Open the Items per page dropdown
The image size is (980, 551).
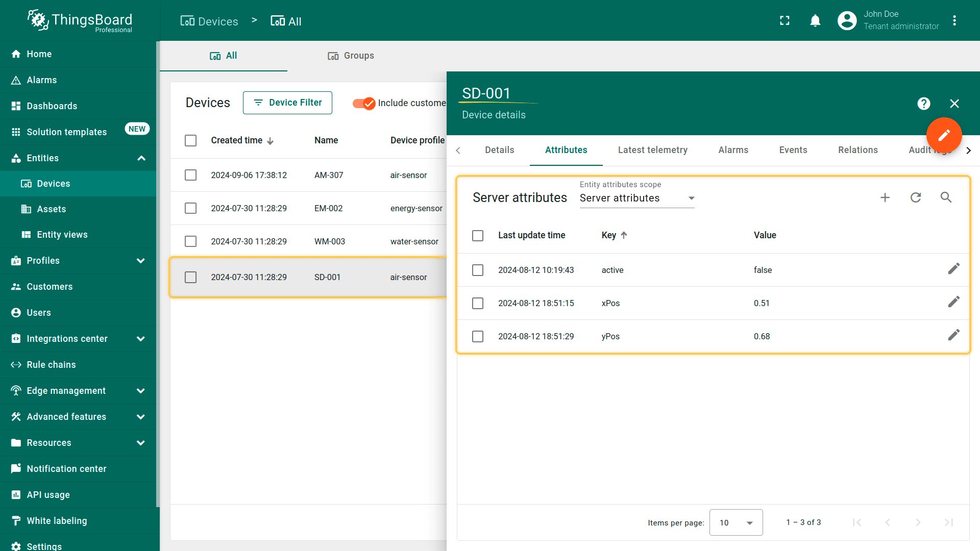point(736,522)
